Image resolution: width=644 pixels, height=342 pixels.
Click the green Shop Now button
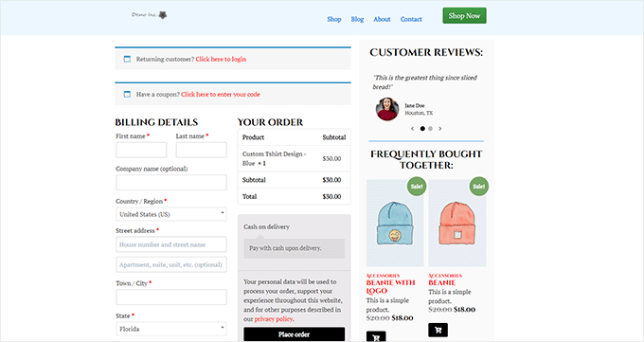(x=464, y=15)
